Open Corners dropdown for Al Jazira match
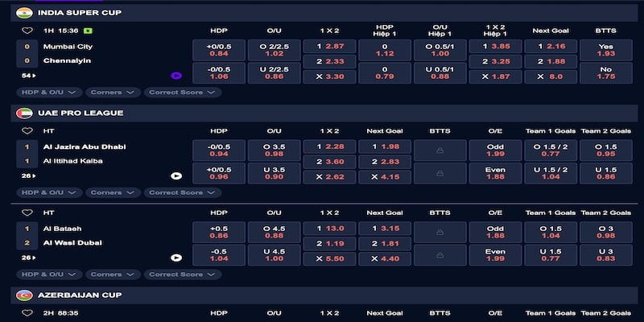Viewport: 644px width, 322px height. tap(111, 192)
